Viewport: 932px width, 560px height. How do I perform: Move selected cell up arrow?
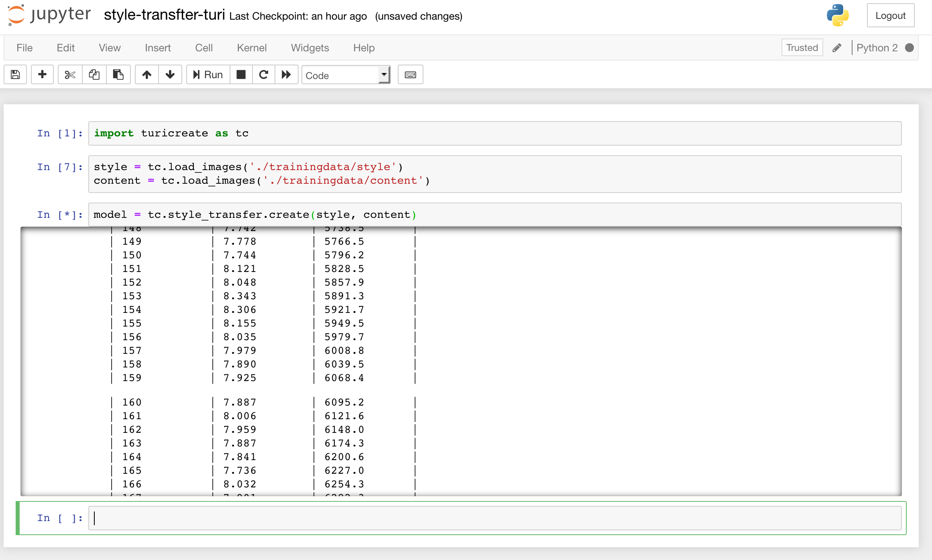pos(147,75)
